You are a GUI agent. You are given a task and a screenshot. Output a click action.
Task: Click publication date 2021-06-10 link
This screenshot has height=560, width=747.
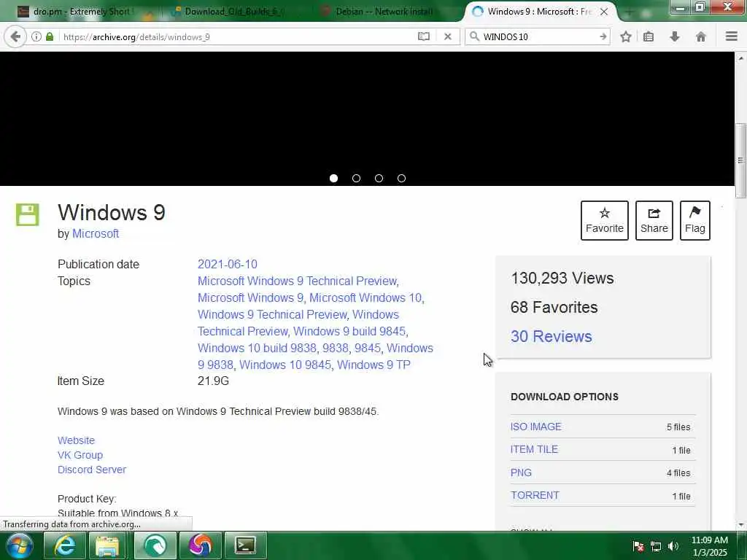(x=228, y=264)
